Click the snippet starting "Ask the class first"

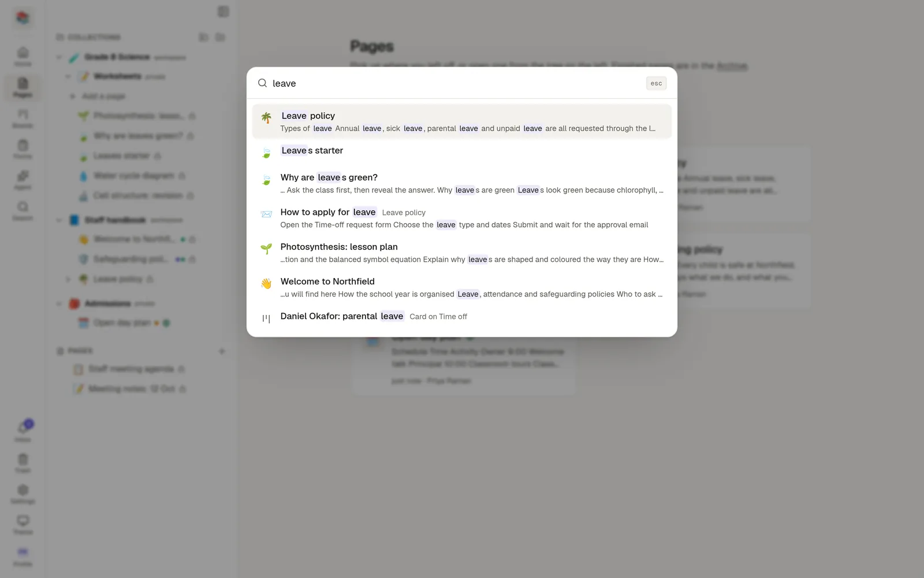pos(472,190)
